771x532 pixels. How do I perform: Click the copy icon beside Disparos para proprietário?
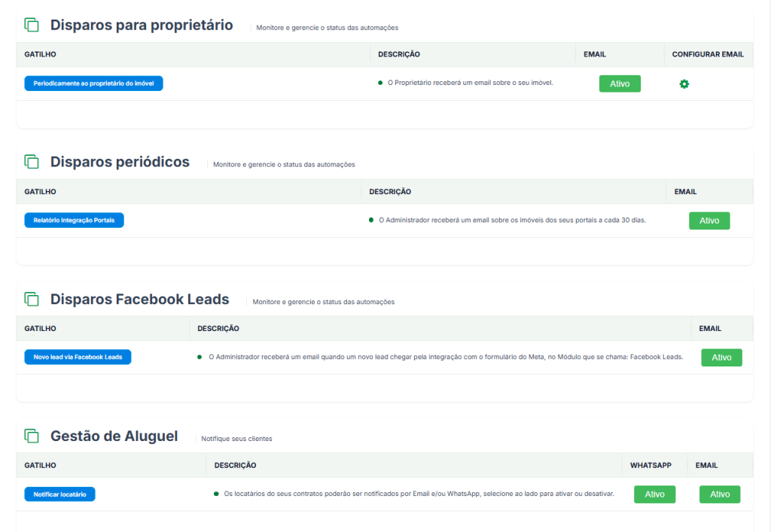[x=32, y=25]
